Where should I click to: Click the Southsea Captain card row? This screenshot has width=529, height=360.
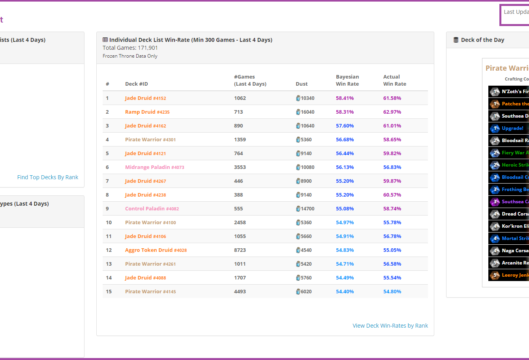[x=509, y=202]
